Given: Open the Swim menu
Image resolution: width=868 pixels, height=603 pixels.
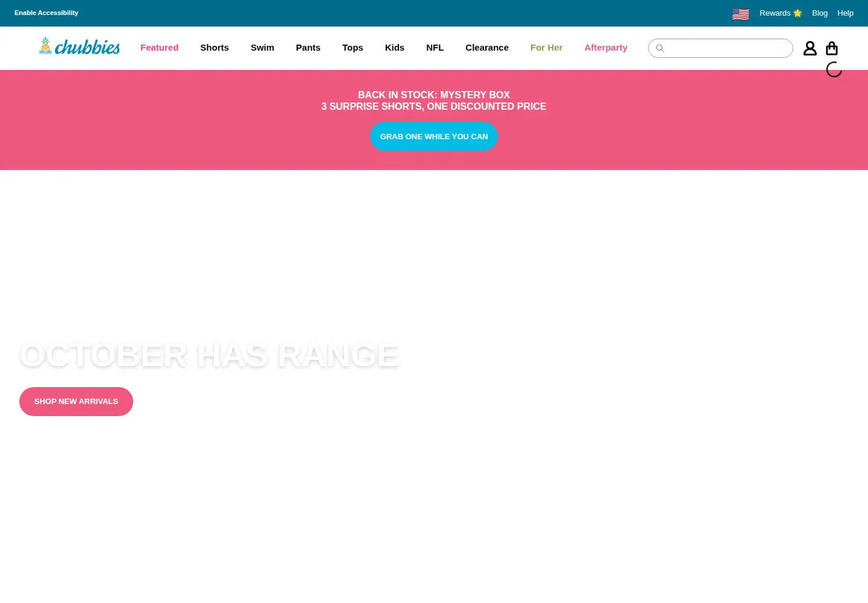Looking at the screenshot, I should tap(262, 48).
